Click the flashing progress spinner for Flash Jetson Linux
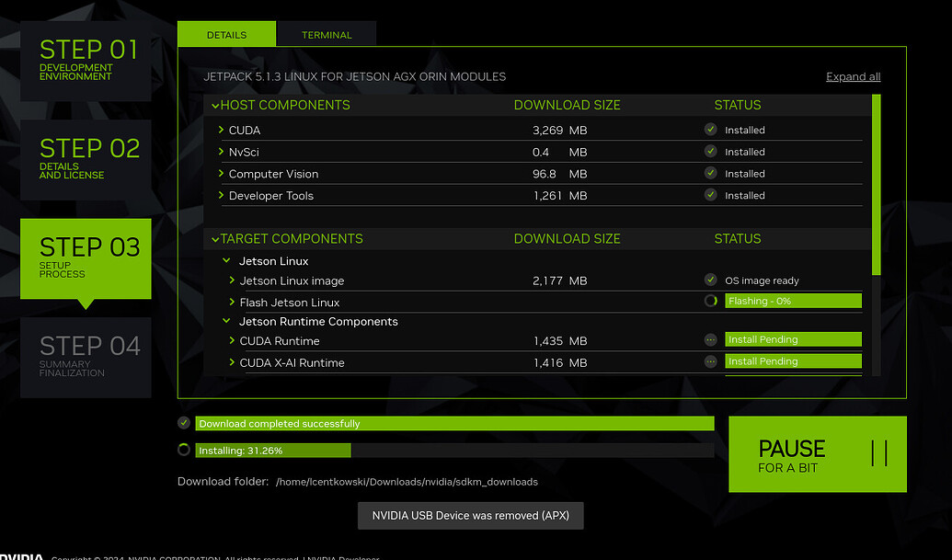Screen dimensions: 952x560 point(710,301)
